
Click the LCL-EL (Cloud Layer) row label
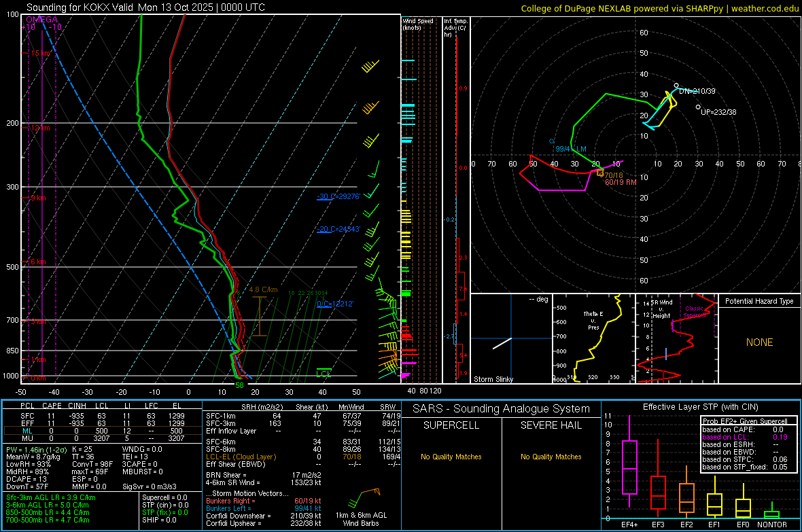click(x=241, y=457)
